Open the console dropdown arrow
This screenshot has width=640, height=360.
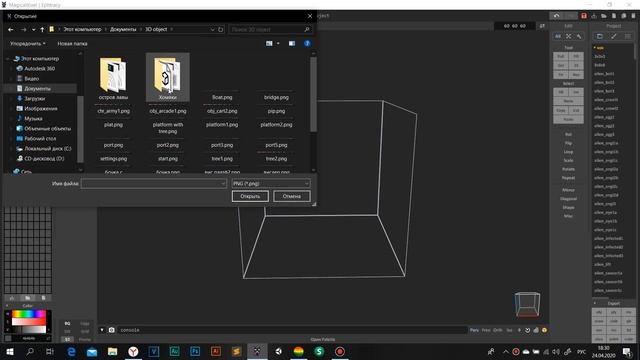pos(102,330)
